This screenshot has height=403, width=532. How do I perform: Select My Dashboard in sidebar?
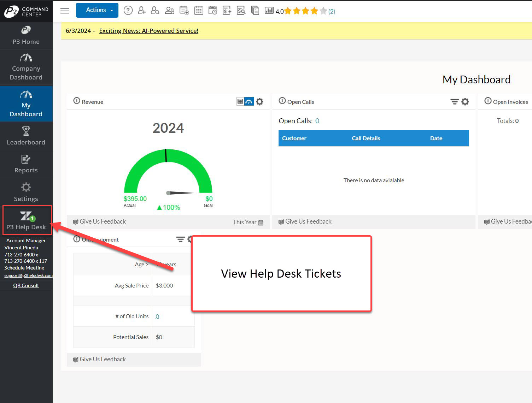point(26,104)
